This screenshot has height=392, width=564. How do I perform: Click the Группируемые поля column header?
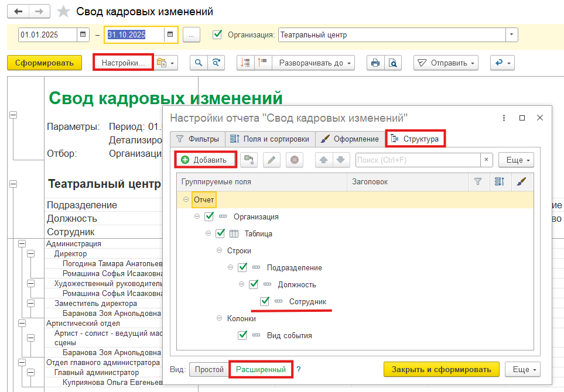pos(262,182)
